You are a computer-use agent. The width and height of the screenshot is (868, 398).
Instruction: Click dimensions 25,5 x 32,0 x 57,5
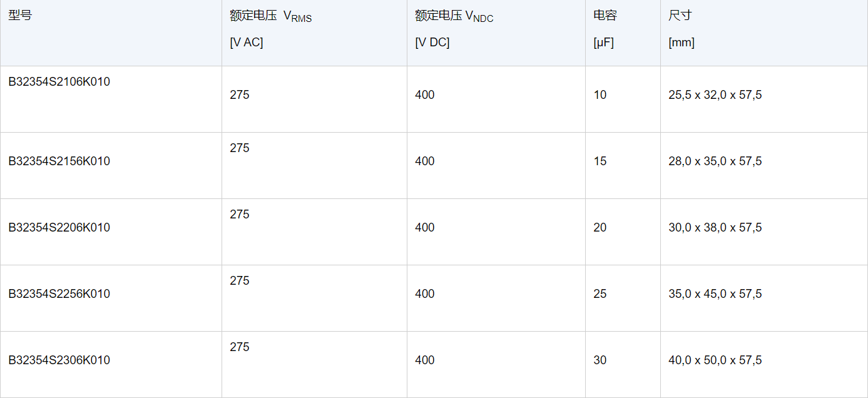click(x=715, y=95)
